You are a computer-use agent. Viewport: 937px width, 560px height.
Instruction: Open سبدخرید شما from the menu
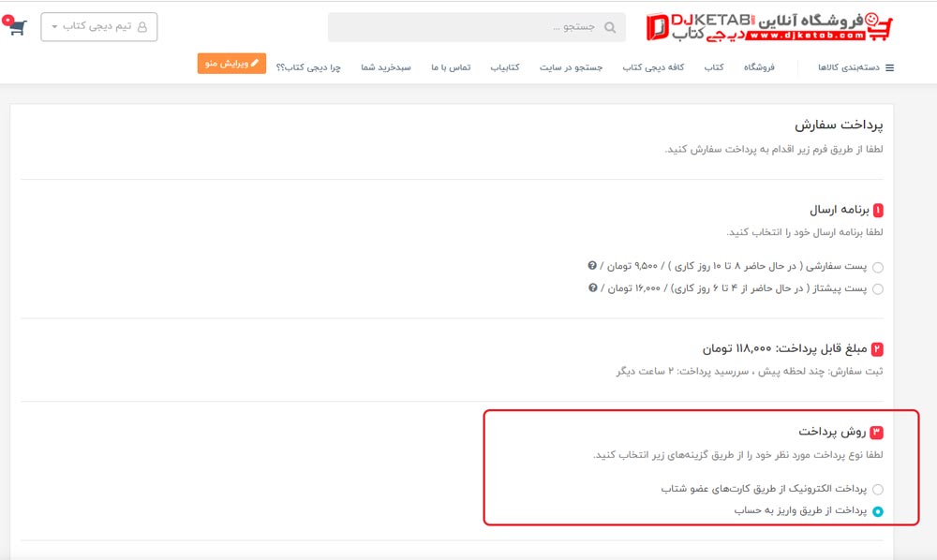(385, 67)
